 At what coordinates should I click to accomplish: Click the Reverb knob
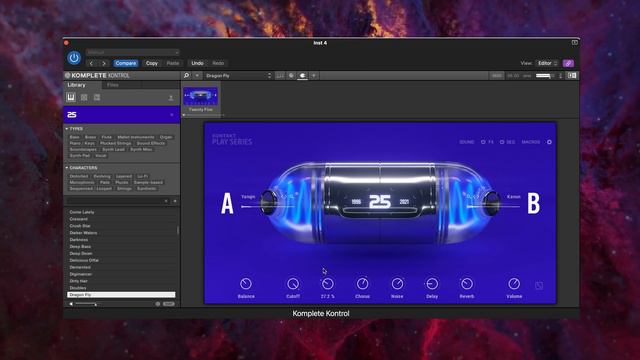click(467, 284)
